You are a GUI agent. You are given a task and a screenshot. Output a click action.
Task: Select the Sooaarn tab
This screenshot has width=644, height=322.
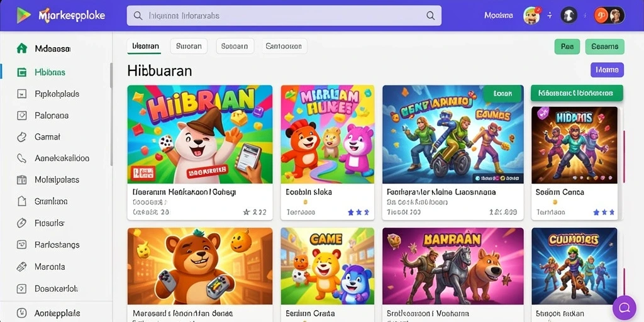click(x=235, y=46)
